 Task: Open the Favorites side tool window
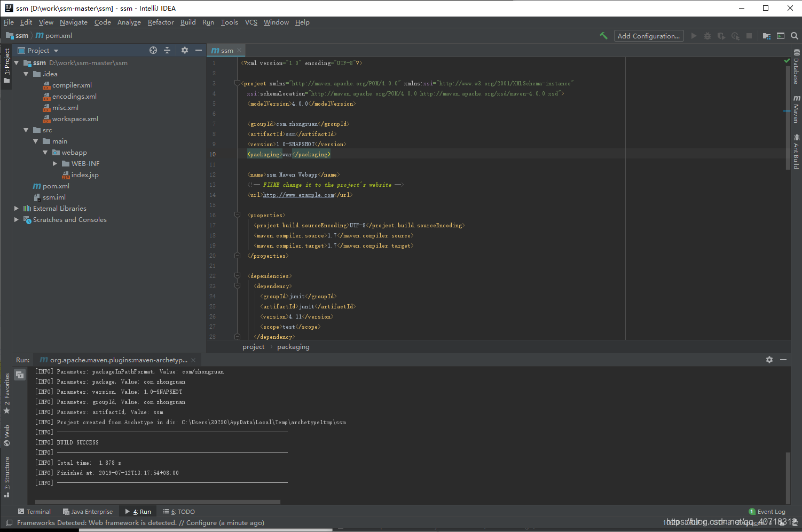(x=7, y=393)
